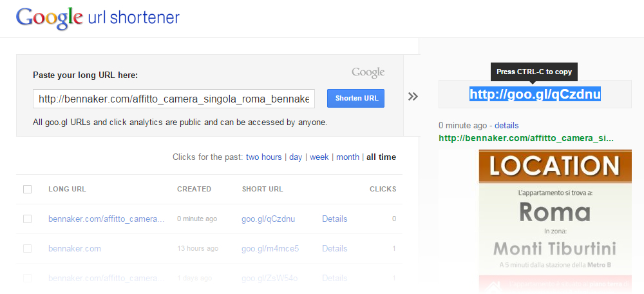Tick the select-all checkbox in table header
Viewport: 644px width, 294px height.
click(28, 189)
